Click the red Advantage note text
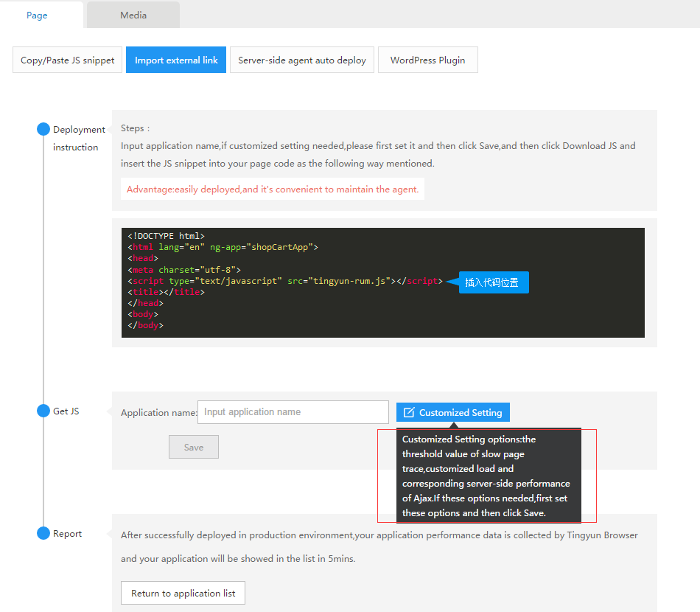The image size is (700, 612). [273, 189]
